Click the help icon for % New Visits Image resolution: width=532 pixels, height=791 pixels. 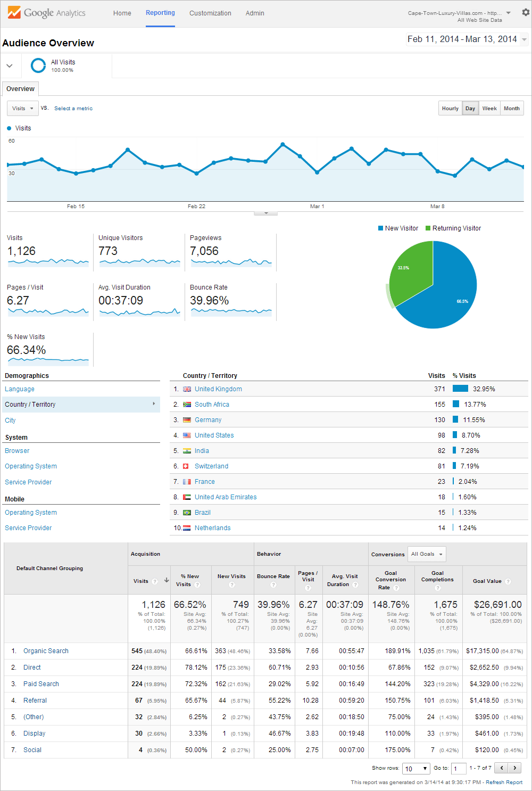(197, 584)
